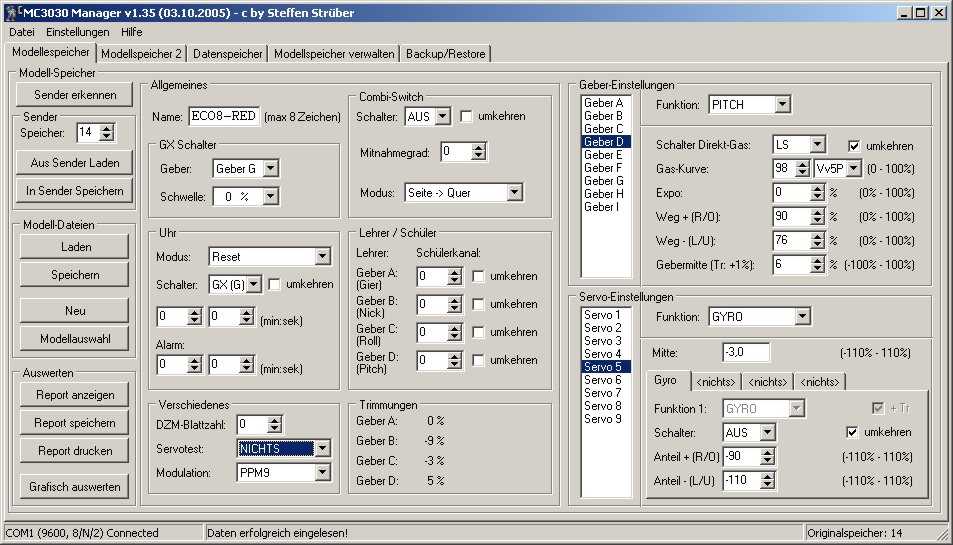The width and height of the screenshot is (953, 545).
Task: Open the Schwelle dropdown
Action: (270, 196)
